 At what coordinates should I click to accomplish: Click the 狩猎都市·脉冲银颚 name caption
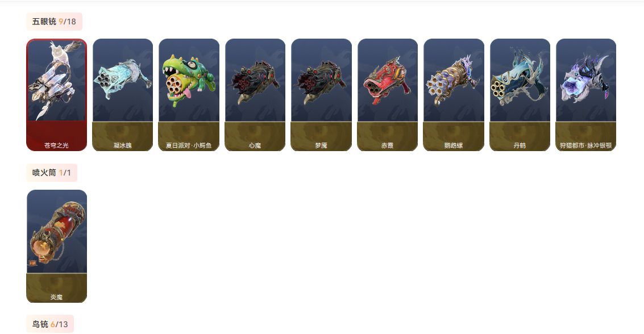pyautogui.click(x=586, y=145)
